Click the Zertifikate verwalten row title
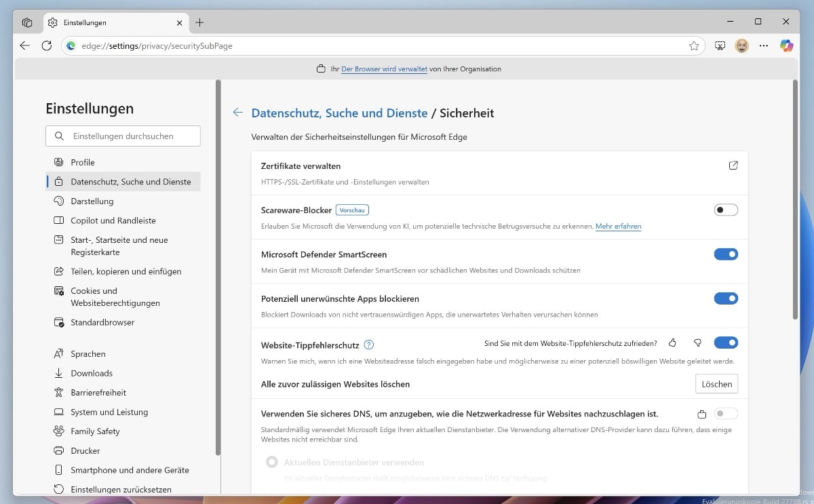Image resolution: width=814 pixels, height=504 pixels. (x=301, y=166)
